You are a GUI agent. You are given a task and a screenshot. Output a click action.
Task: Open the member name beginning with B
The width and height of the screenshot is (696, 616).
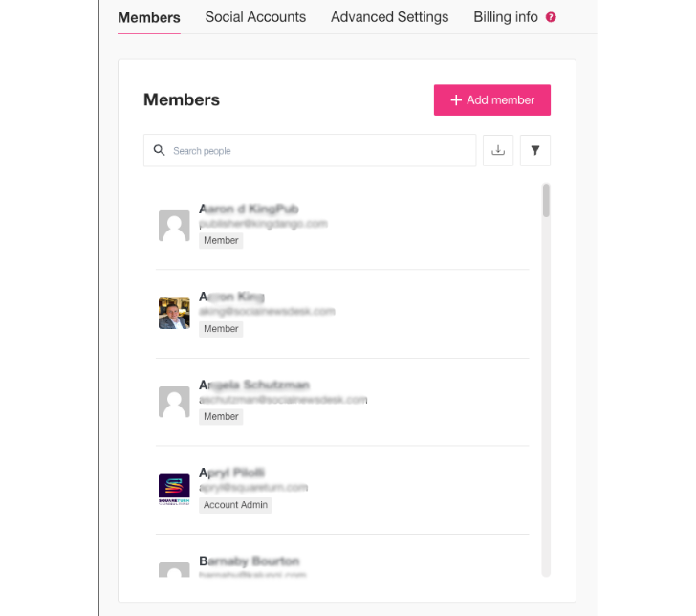[249, 561]
